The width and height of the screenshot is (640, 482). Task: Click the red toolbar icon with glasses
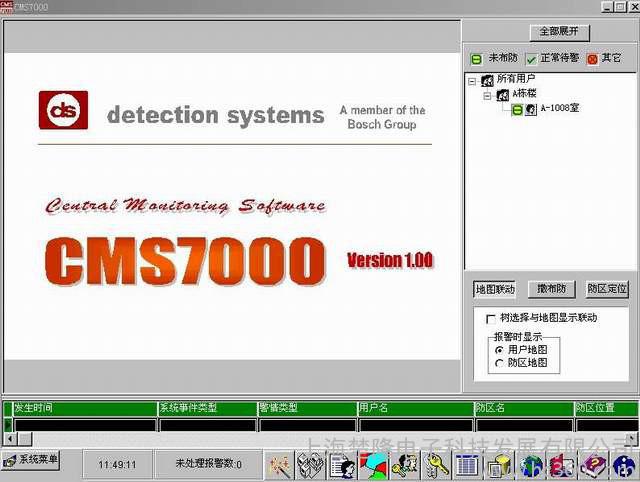[x=562, y=465]
